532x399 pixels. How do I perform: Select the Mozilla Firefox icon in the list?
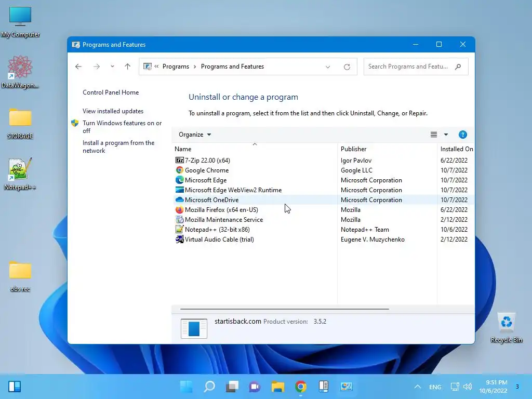pos(179,210)
